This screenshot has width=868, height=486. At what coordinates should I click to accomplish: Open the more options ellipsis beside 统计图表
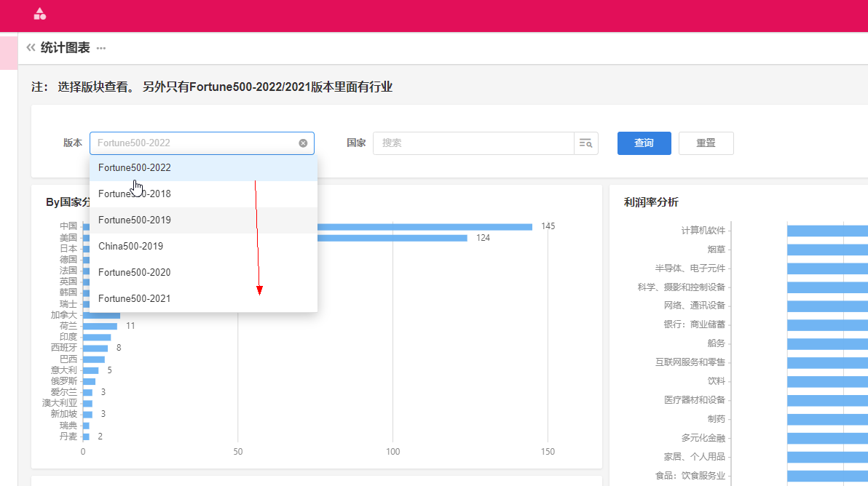pyautogui.click(x=101, y=49)
